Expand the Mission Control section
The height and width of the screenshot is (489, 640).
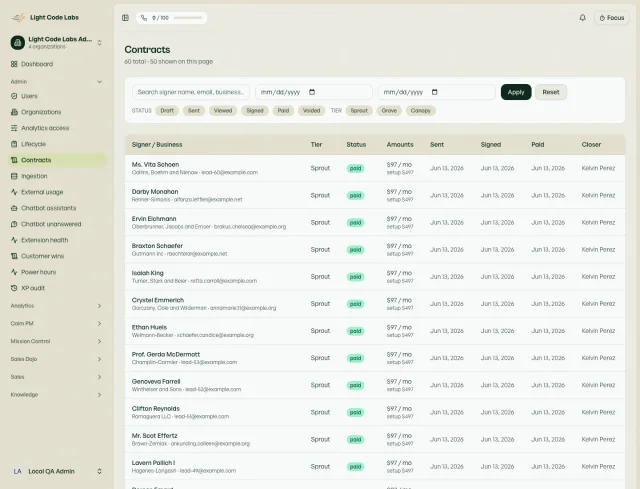click(99, 341)
